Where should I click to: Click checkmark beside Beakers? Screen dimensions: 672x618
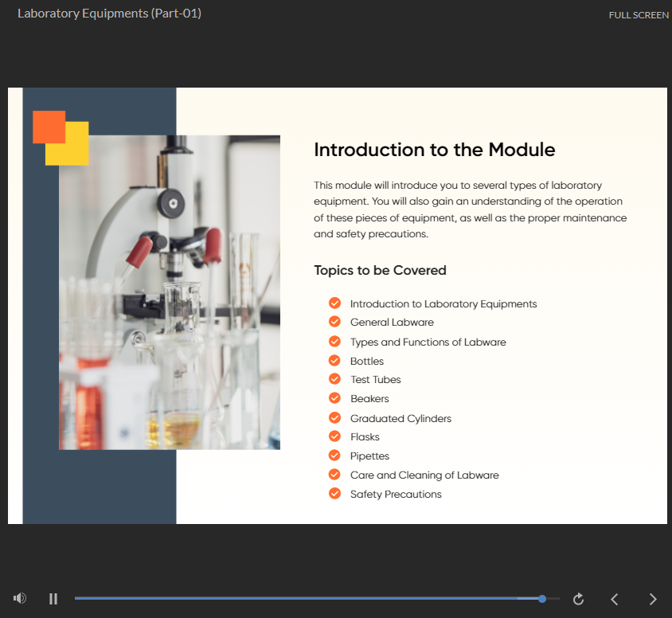[x=334, y=398]
